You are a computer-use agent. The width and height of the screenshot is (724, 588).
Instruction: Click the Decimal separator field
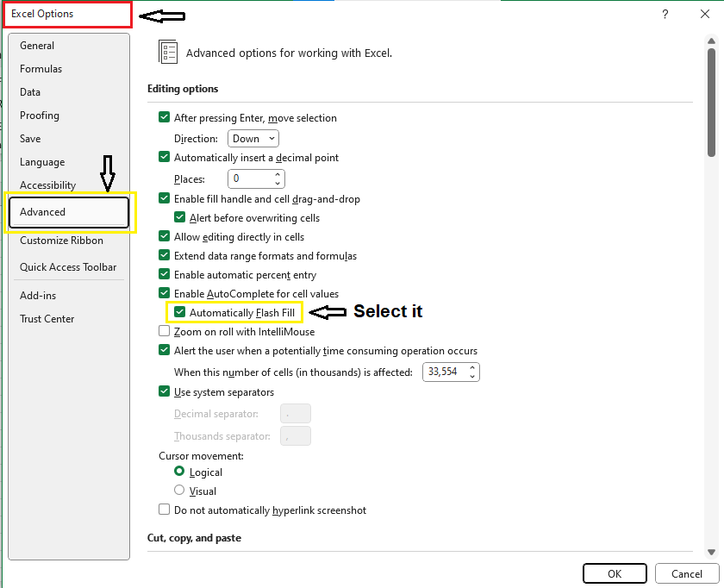296,413
